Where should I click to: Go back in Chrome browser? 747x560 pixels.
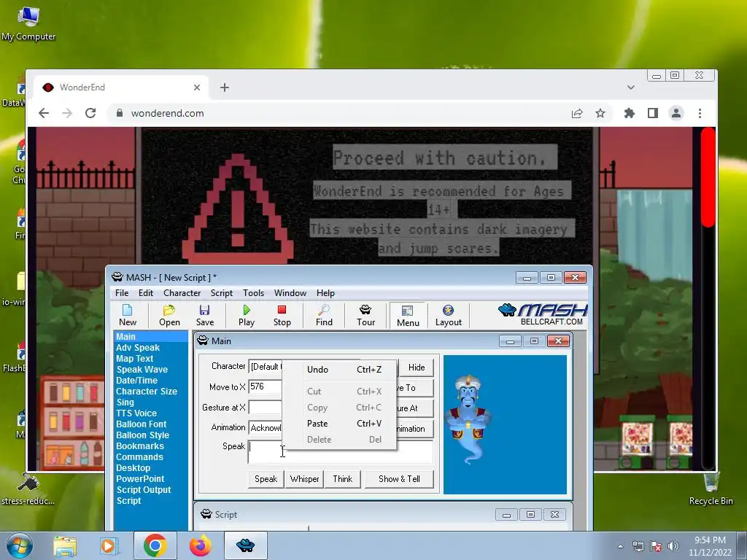point(44,113)
